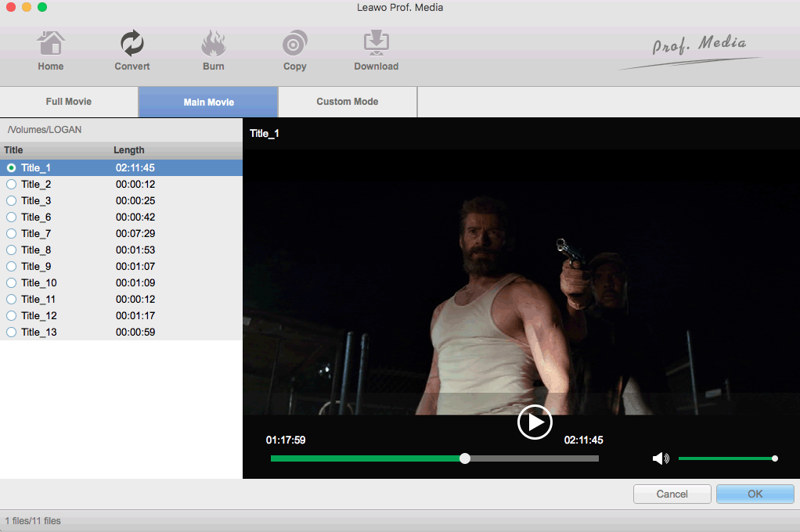Click the /Volumes/LOGAN source path
This screenshot has width=800, height=532.
(x=45, y=130)
